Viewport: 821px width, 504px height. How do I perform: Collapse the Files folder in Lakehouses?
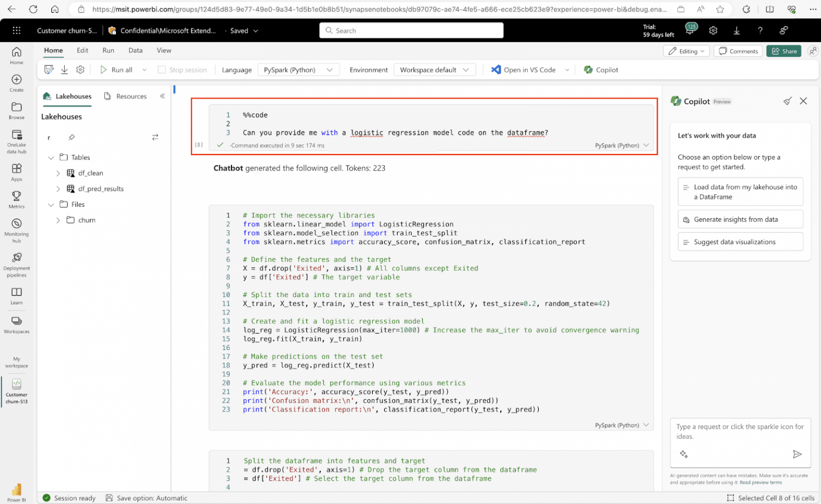(x=51, y=204)
